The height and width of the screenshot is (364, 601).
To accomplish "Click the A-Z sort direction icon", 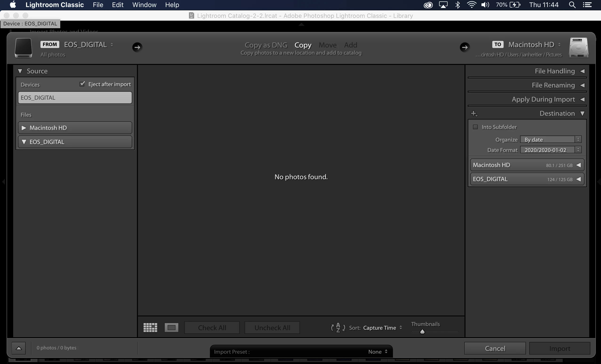I will [x=338, y=327].
